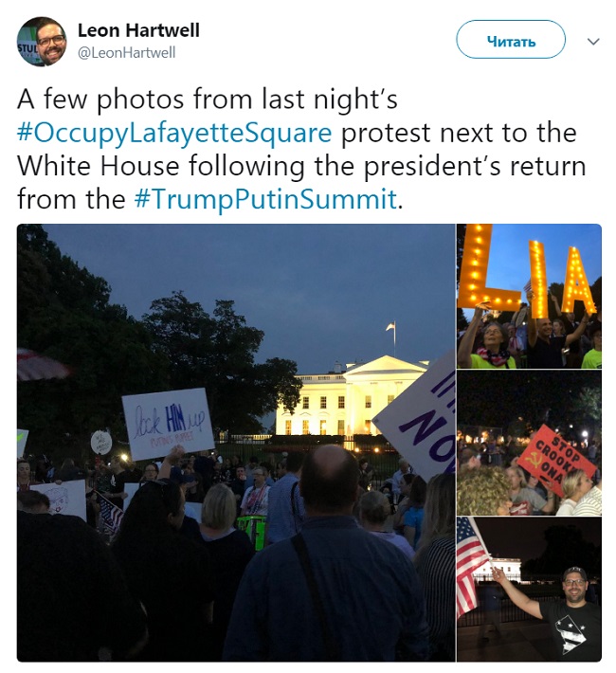616x673 pixels.
Task: Click Leon Hartwell's profile avatar
Action: coord(42,41)
